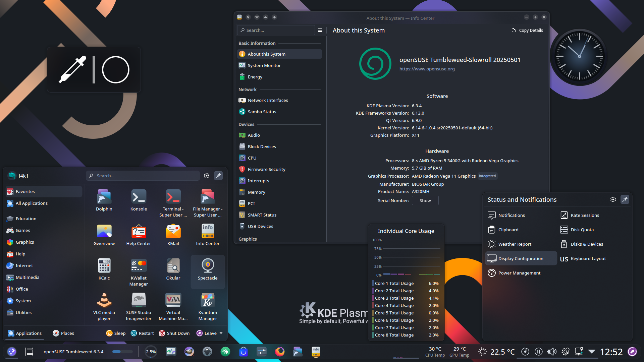The height and width of the screenshot is (362, 644).
Task: Launch Kvantum Manager
Action: 208,307
